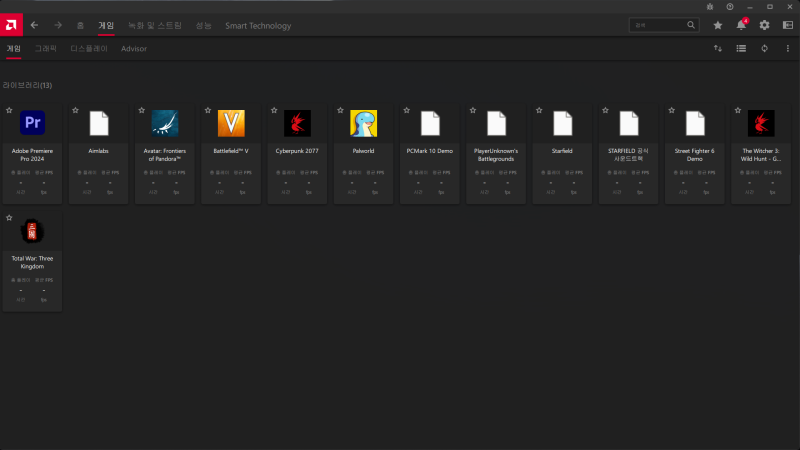Screen dimensions: 800x450
Task: Open the PCMark 10 Demo file icon
Action: tap(430, 123)
